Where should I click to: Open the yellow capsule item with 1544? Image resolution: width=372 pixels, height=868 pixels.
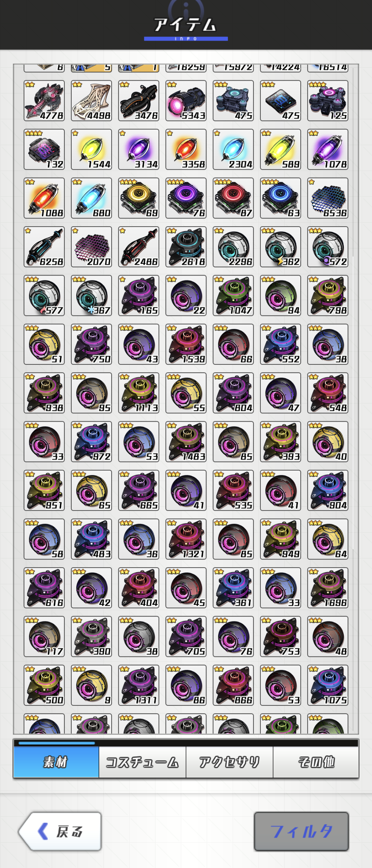(x=91, y=149)
